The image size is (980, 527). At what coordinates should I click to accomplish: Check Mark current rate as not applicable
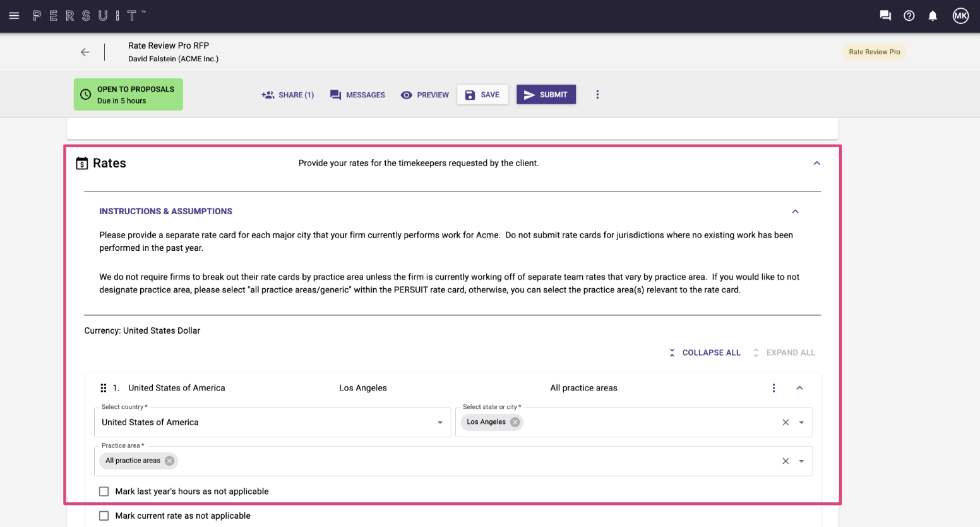tap(104, 516)
